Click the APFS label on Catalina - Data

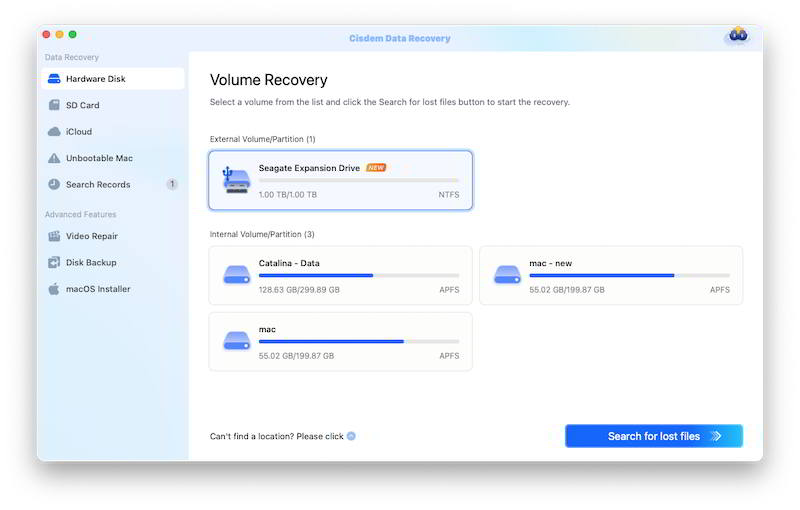point(449,290)
